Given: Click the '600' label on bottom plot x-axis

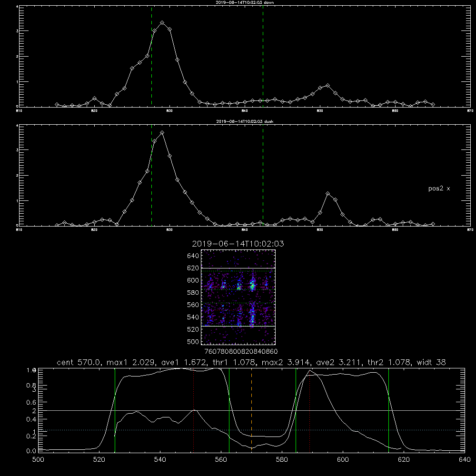Looking at the screenshot, I should point(343,460).
